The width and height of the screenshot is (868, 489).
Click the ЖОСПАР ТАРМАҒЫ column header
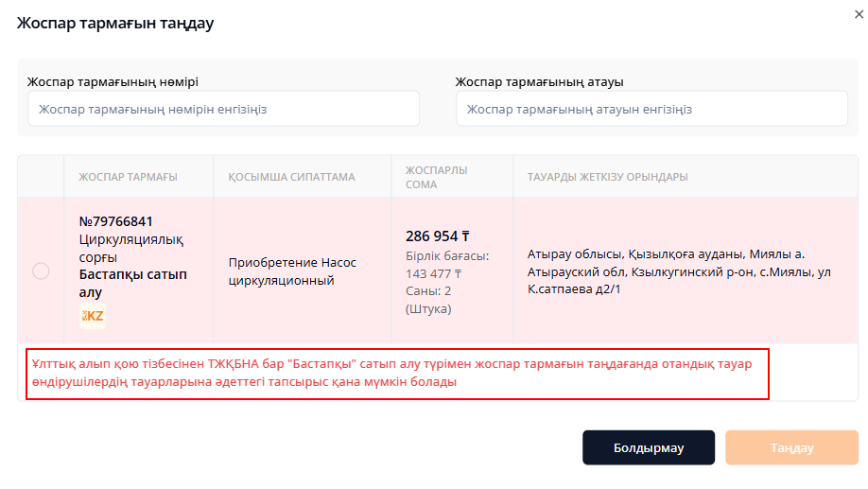pos(128,177)
